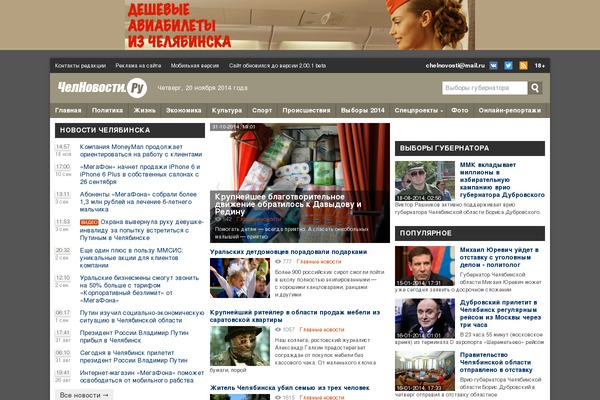Click previous-slide arrow on featured image
600x400 pixels.
(x=218, y=186)
